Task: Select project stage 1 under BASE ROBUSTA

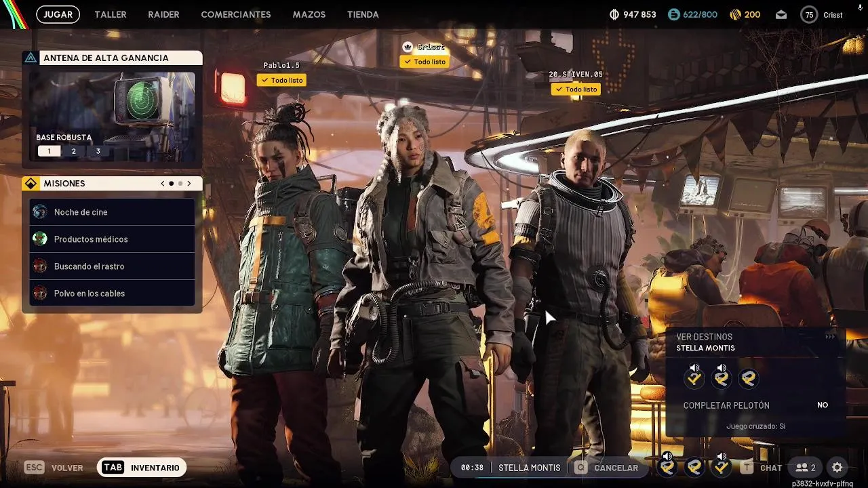Action: (x=49, y=151)
